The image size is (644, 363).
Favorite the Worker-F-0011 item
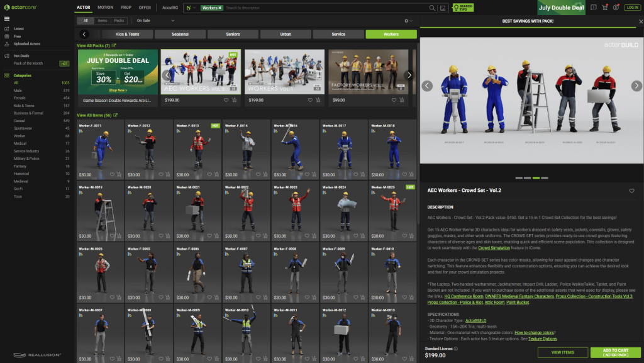coord(112,174)
